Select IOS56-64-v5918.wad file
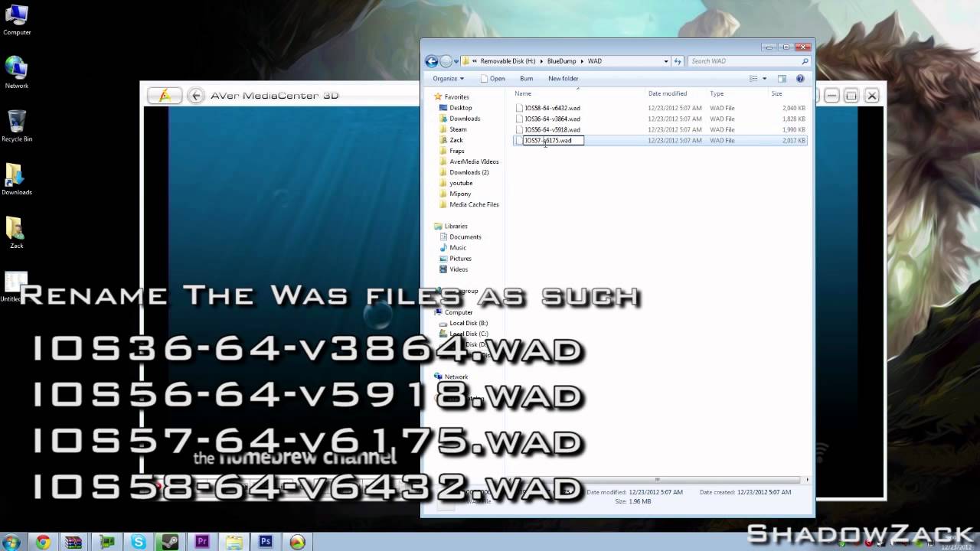This screenshot has width=980, height=551. pos(552,129)
